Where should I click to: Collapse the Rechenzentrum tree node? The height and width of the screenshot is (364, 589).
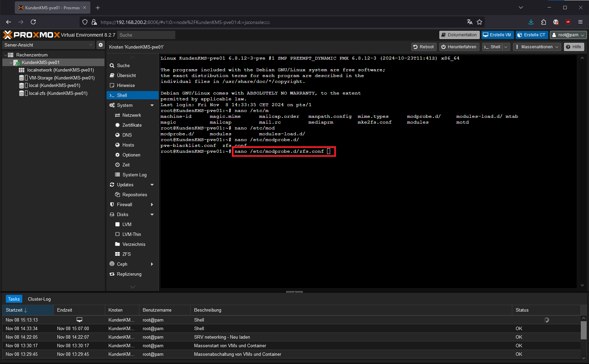pyautogui.click(x=5, y=55)
